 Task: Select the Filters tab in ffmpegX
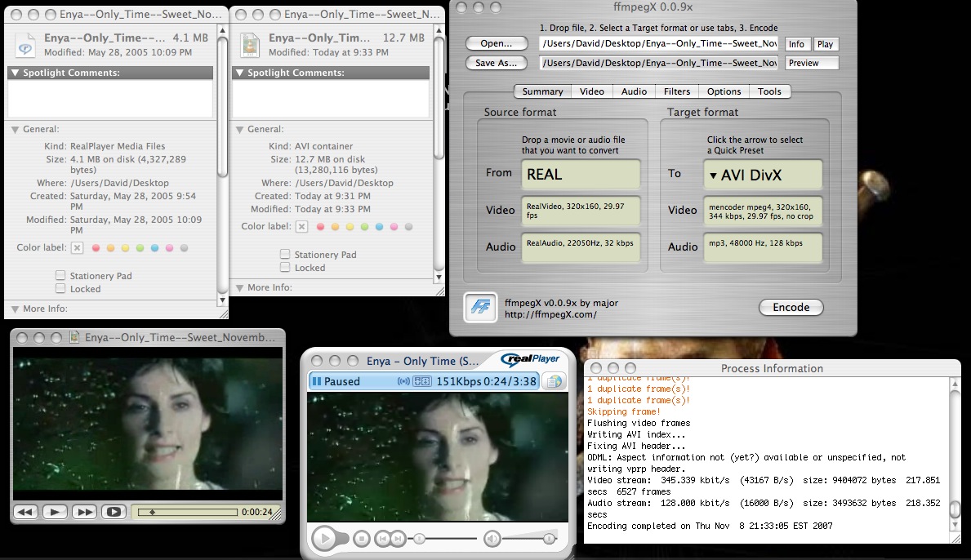[x=677, y=91]
